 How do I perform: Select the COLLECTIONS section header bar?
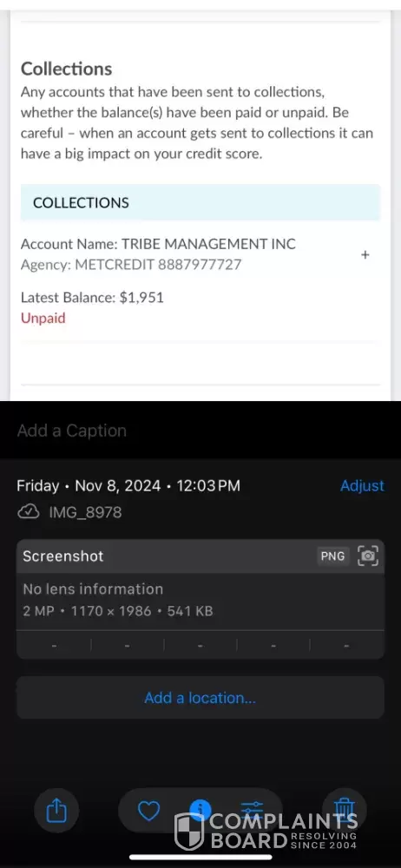(x=200, y=202)
